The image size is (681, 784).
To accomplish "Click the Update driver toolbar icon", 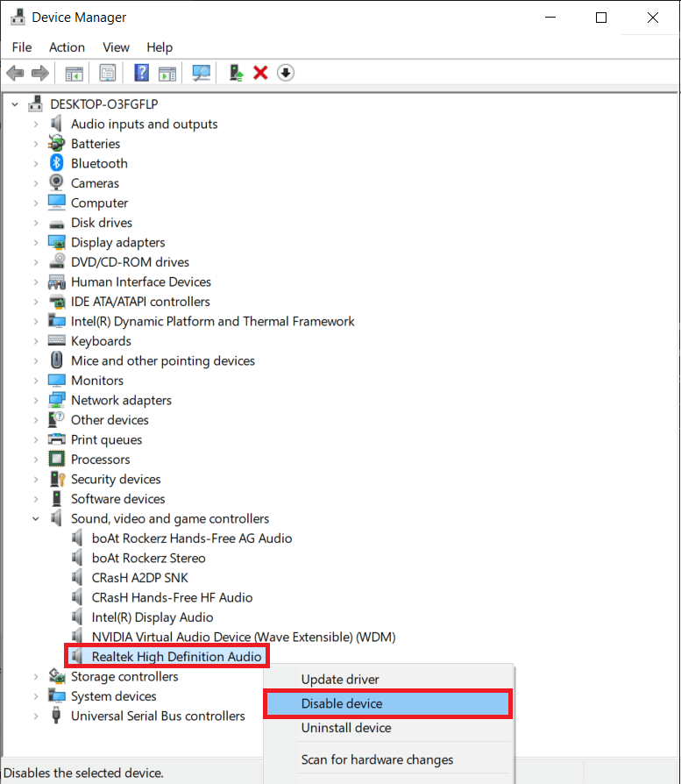I will 237,73.
